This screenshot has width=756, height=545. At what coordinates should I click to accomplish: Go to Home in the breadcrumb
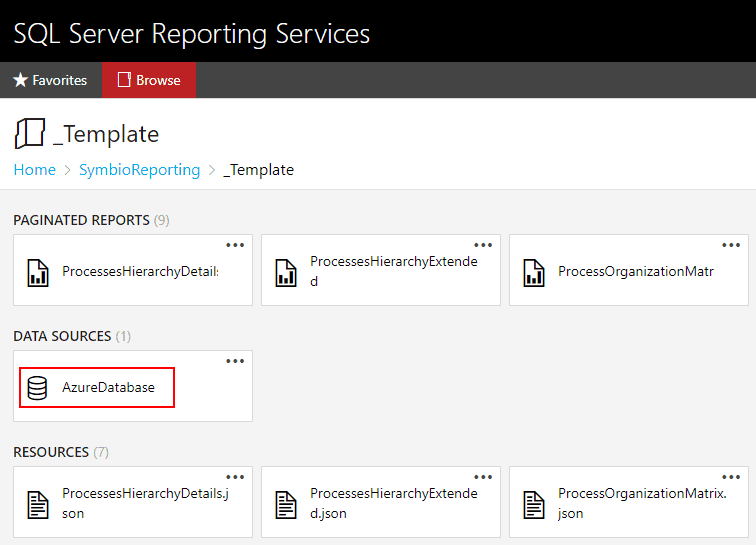(34, 170)
